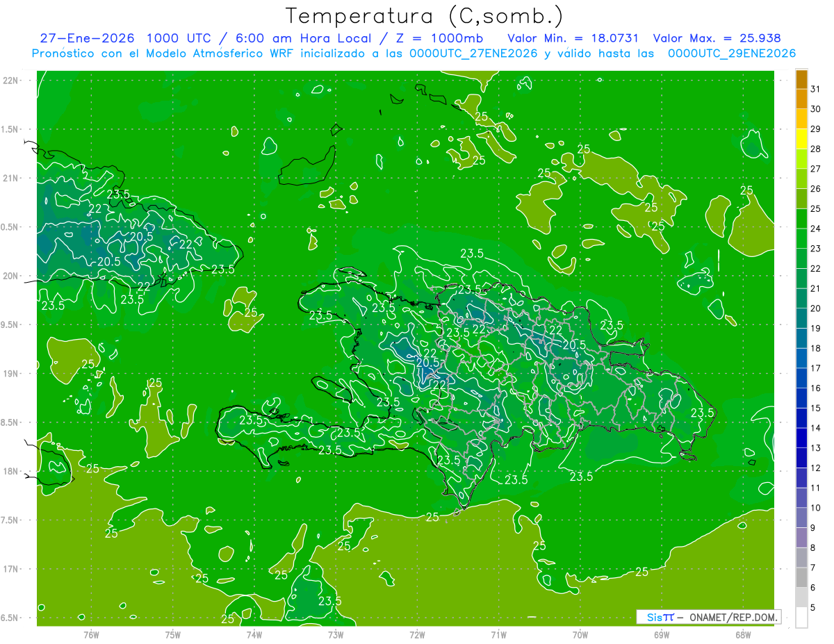Click the title "Temperatura (C,somb.)"
This screenshot has width=834, height=644.
425,17
